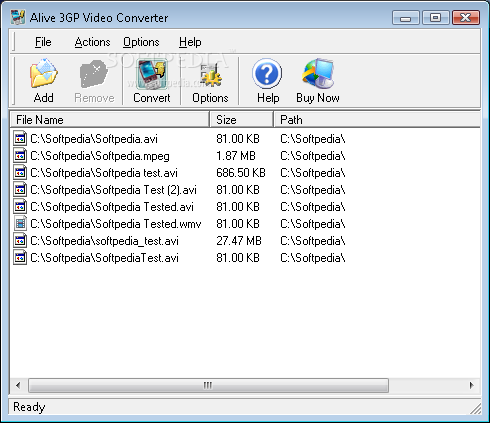Click the window resize grip in status bar
490x423 pixels.
click(x=476, y=409)
